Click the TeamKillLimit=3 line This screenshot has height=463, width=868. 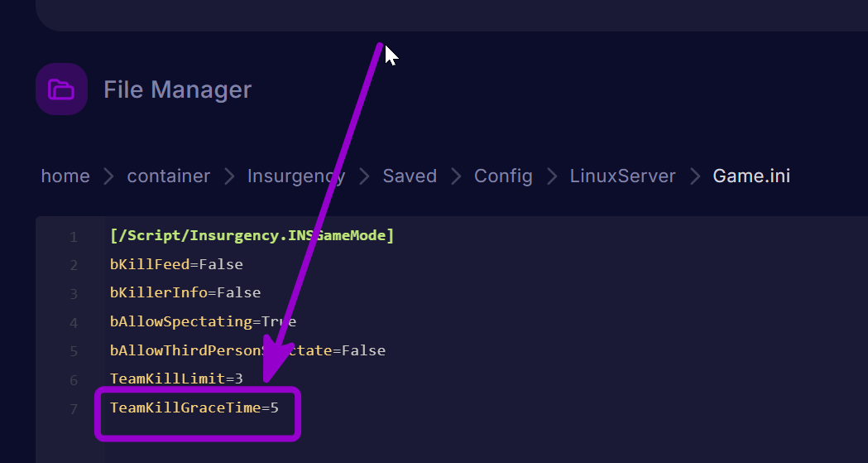176,379
